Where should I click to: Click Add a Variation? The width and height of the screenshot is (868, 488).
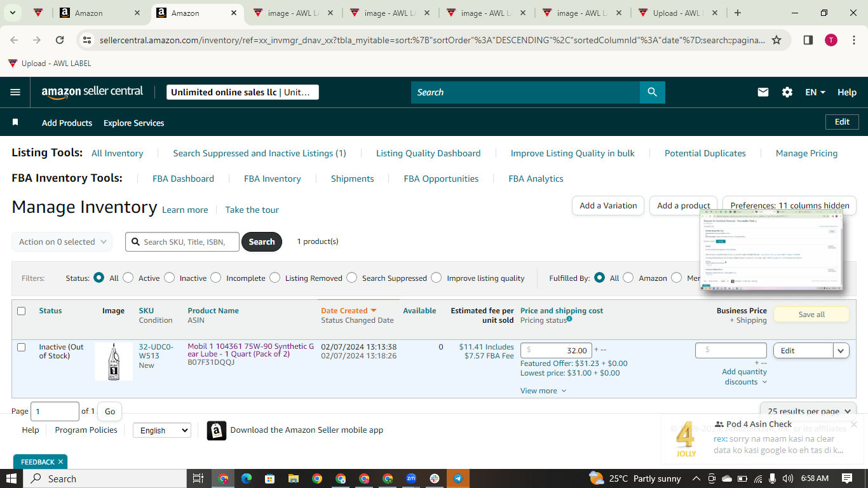pyautogui.click(x=608, y=205)
